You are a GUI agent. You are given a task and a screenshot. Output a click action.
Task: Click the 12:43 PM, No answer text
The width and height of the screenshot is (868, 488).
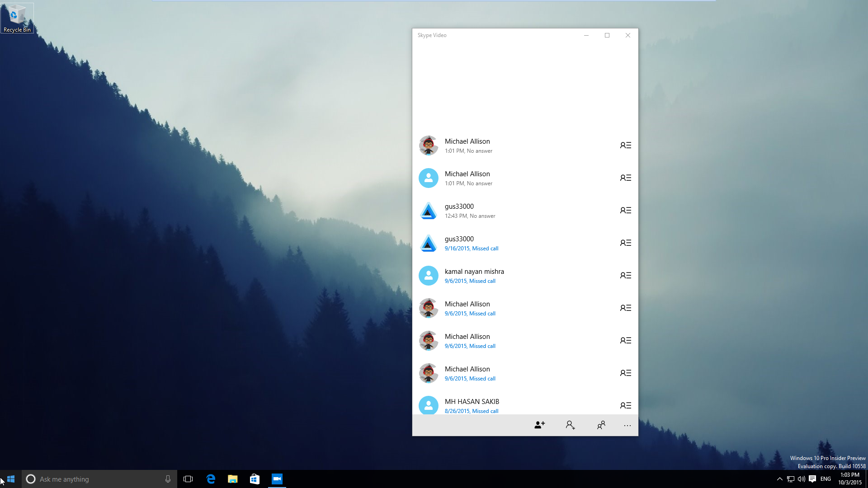point(470,216)
